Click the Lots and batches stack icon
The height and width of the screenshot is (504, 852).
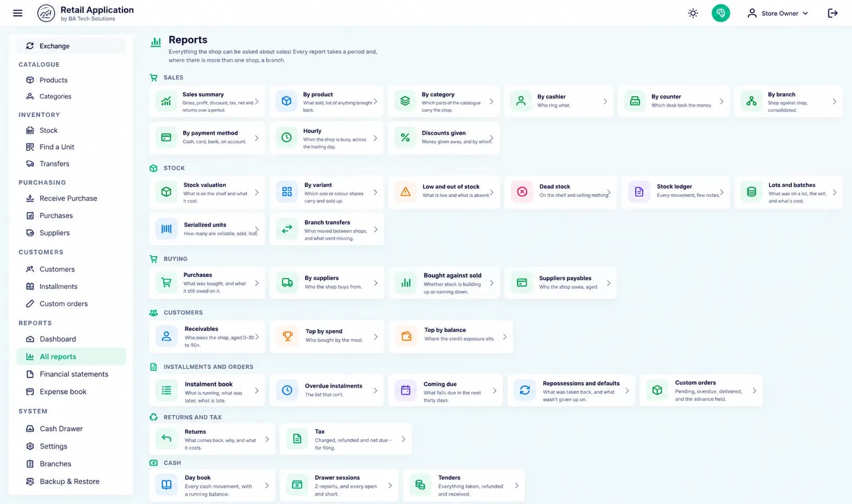click(x=752, y=192)
